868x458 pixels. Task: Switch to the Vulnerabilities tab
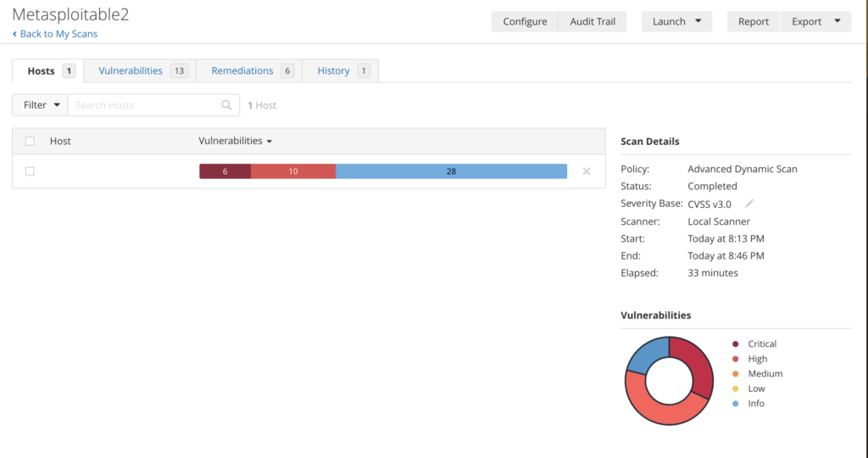point(140,71)
